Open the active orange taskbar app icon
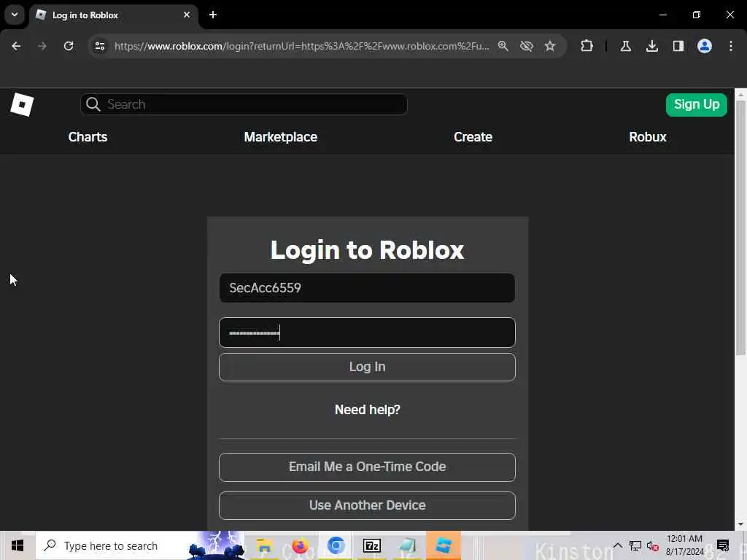The height and width of the screenshot is (560, 747). pos(444,545)
